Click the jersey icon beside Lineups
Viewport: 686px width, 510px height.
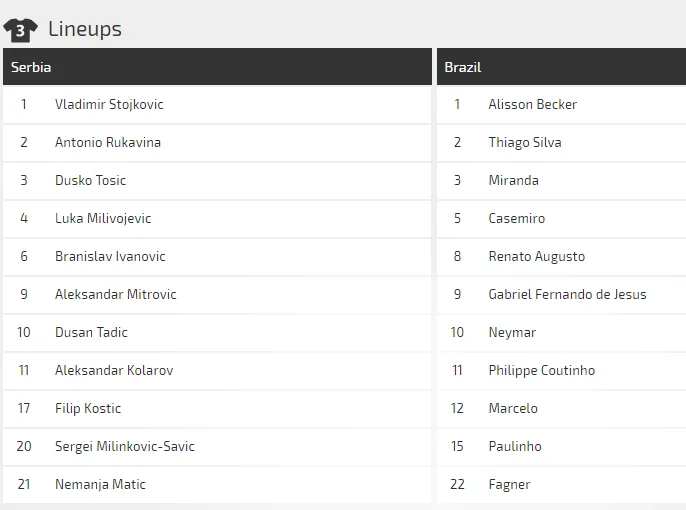[21, 30]
